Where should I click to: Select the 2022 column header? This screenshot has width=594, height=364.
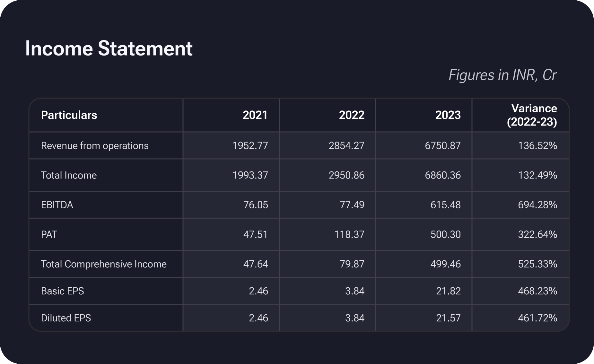[x=351, y=115]
